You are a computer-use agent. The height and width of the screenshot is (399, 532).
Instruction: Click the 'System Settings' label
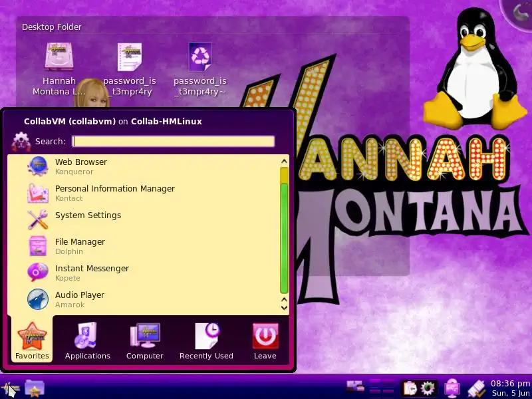[88, 215]
